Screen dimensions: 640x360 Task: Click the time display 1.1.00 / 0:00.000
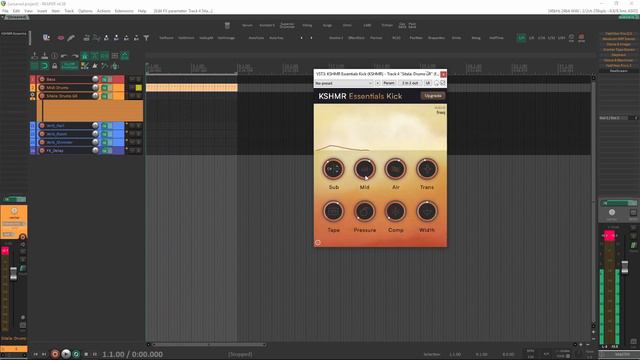[x=132, y=354]
